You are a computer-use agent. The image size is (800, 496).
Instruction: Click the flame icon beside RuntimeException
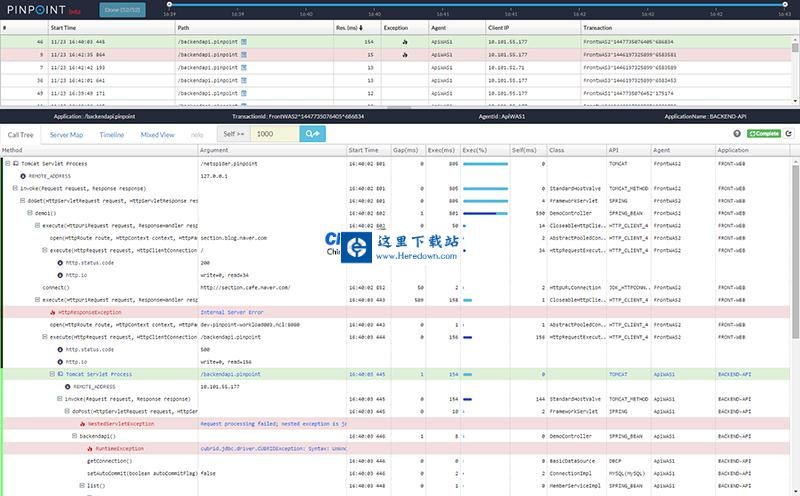point(90,449)
